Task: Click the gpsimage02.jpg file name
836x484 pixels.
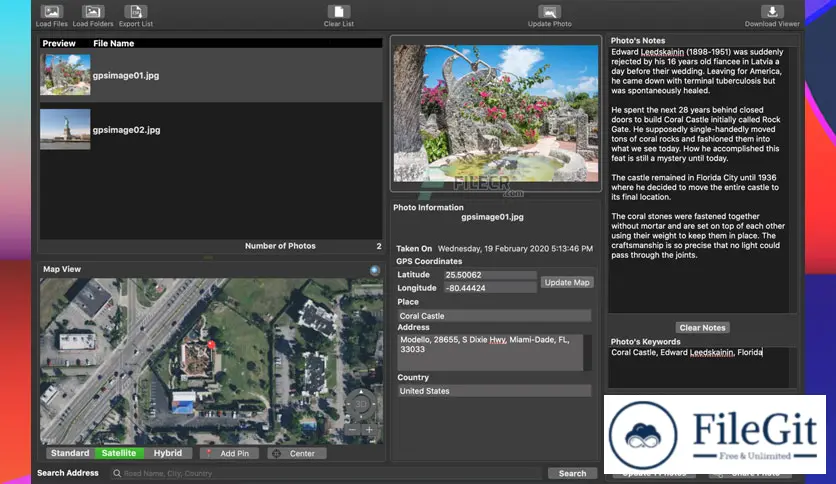Action: pos(126,130)
